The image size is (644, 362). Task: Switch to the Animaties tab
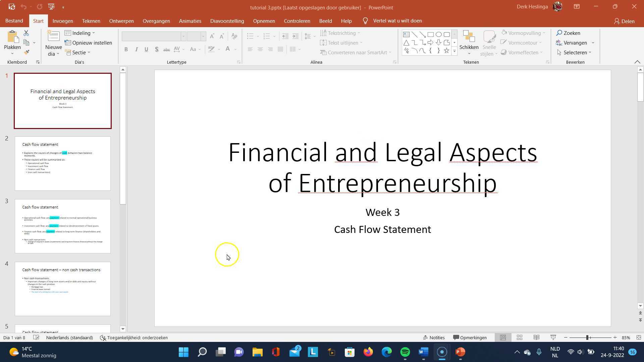[190, 21]
